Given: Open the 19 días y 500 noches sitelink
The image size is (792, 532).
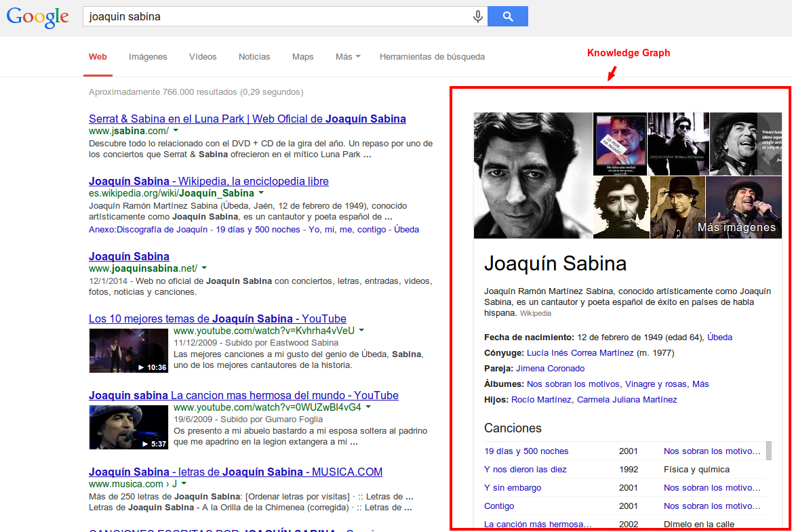Looking at the screenshot, I should coord(258,230).
